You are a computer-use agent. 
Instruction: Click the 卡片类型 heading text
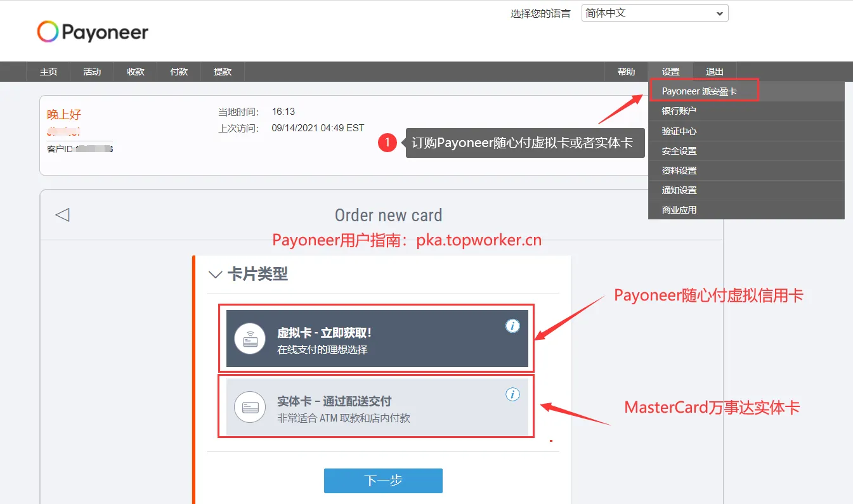[257, 275]
